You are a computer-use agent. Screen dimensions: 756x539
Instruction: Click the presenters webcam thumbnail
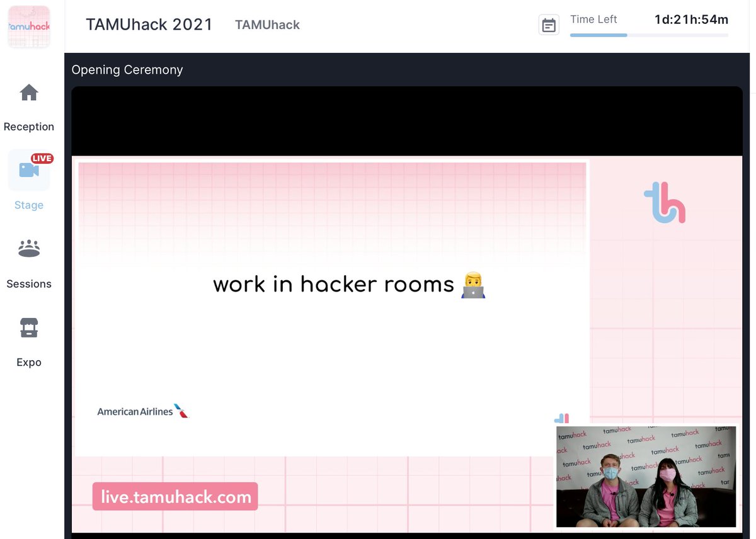pyautogui.click(x=646, y=477)
